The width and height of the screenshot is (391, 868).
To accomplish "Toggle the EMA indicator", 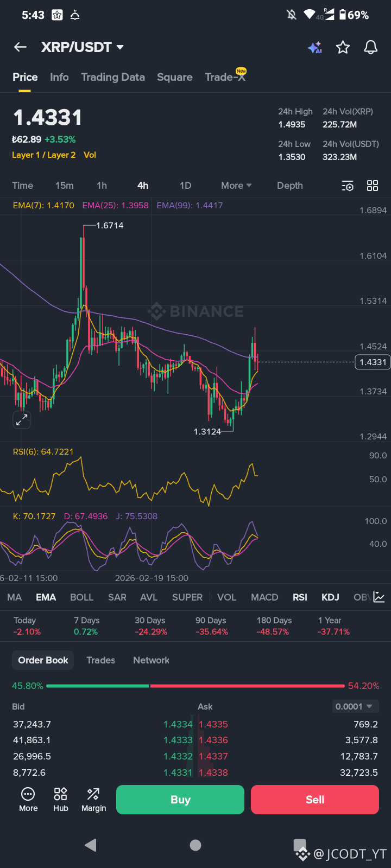I will click(x=46, y=597).
